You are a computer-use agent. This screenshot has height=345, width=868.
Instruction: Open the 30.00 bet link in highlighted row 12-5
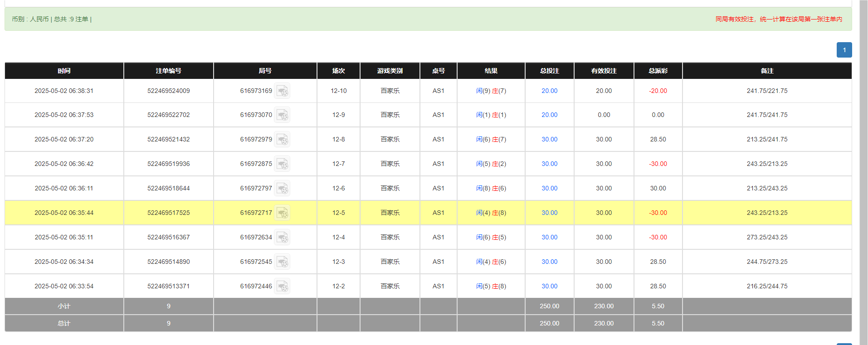(549, 213)
